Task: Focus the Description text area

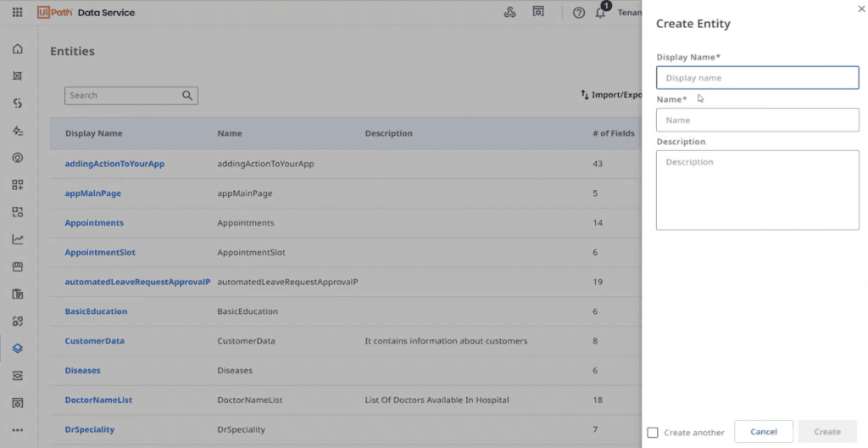Action: 757,190
